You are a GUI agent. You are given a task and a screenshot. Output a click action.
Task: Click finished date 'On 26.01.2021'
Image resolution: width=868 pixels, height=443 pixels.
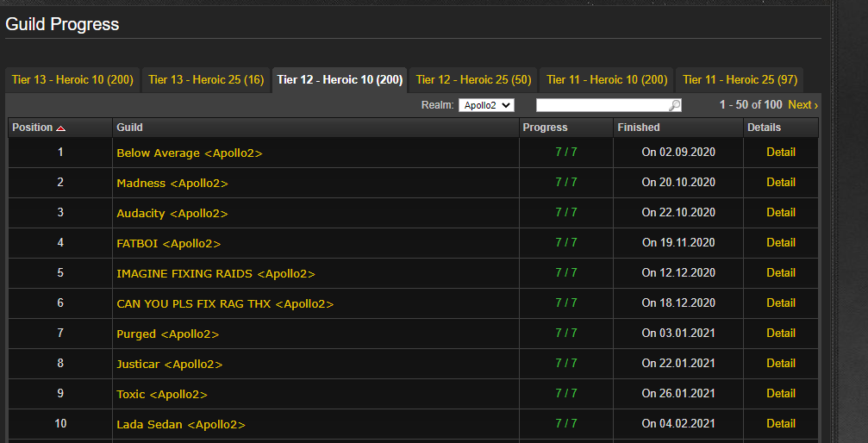coord(678,393)
